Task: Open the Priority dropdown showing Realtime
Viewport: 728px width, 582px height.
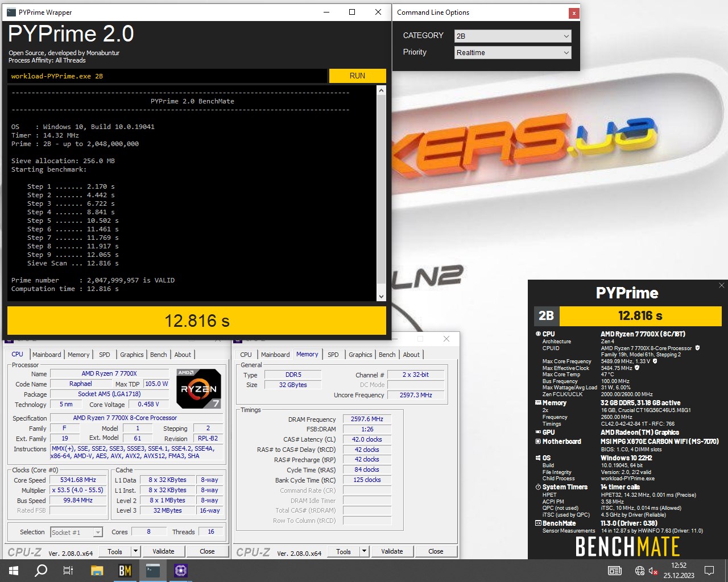Action: (512, 52)
